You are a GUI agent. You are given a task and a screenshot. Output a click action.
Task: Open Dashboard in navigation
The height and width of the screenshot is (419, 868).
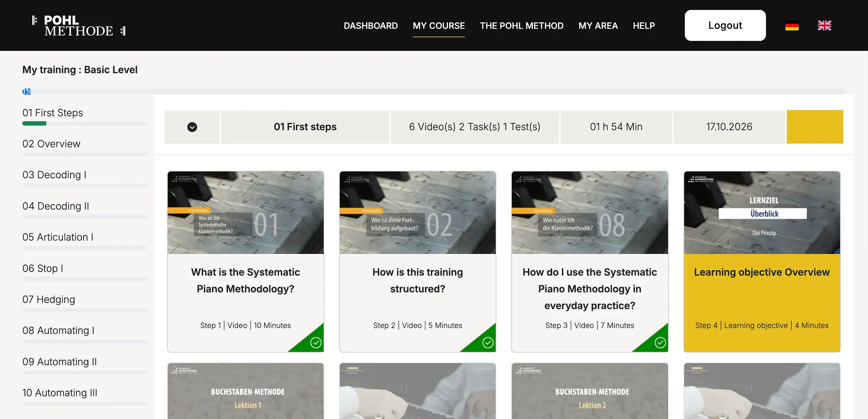coord(371,26)
